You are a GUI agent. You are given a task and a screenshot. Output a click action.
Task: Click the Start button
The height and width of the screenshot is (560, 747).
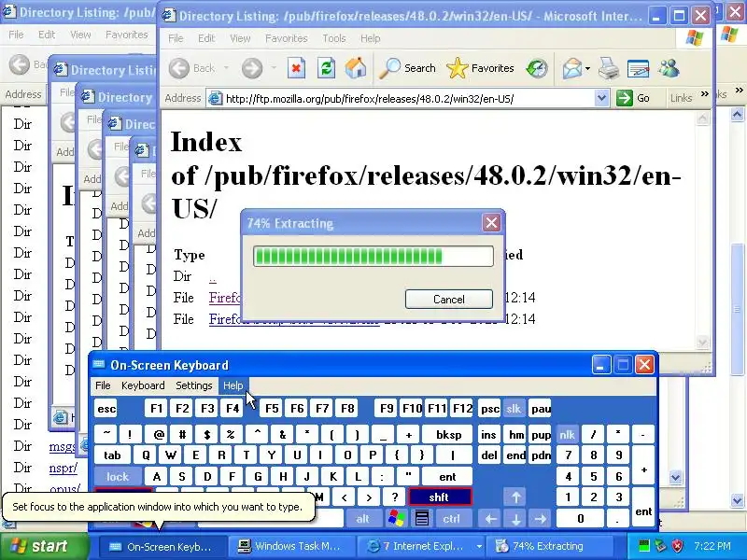(x=44, y=546)
